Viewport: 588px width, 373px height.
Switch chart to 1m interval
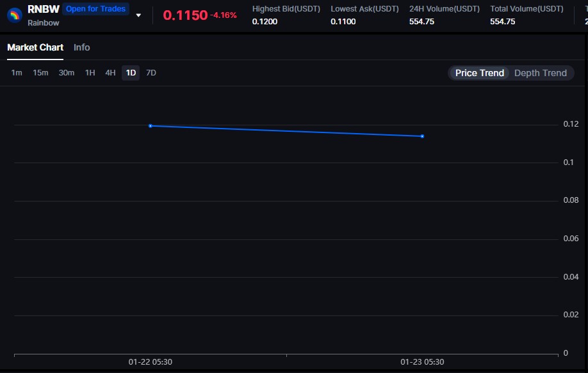coord(16,72)
